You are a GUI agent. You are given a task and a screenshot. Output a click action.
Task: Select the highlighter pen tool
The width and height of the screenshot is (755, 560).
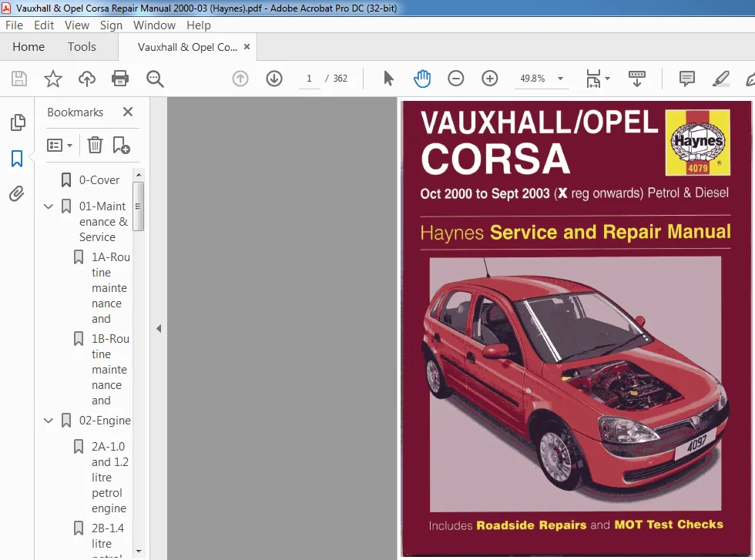pos(720,79)
